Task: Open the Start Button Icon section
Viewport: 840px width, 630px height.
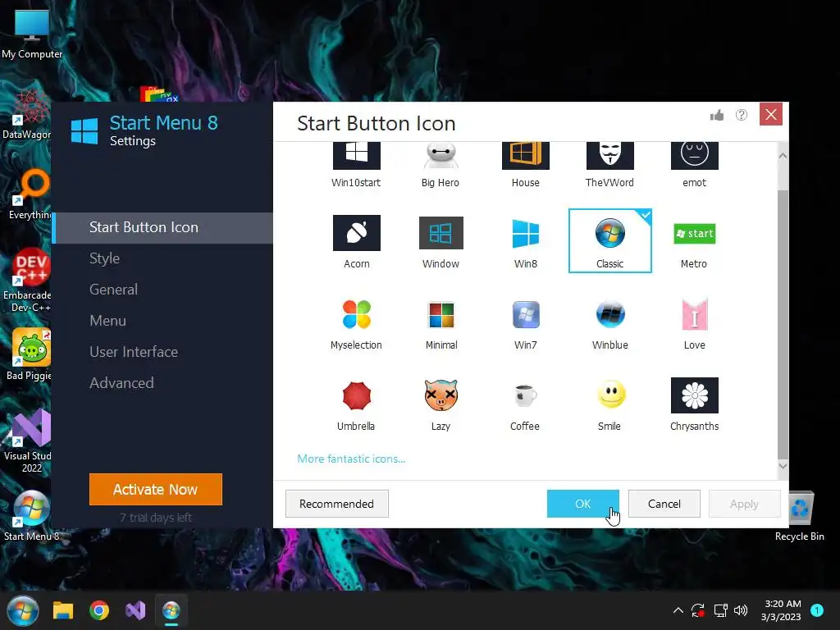Action: tap(162, 228)
